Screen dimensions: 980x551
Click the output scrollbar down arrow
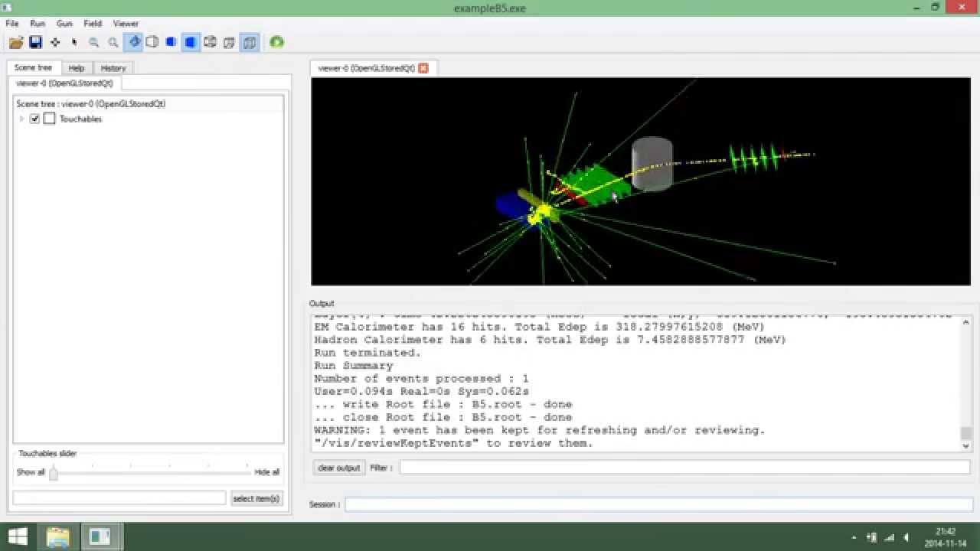pos(965,445)
